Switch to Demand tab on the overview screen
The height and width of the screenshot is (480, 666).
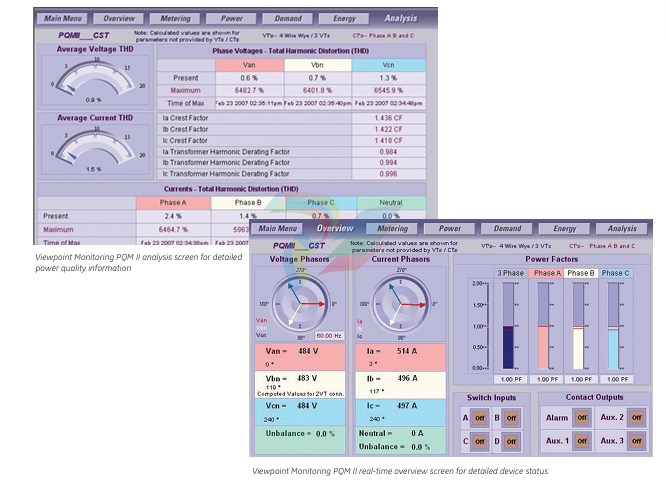507,229
